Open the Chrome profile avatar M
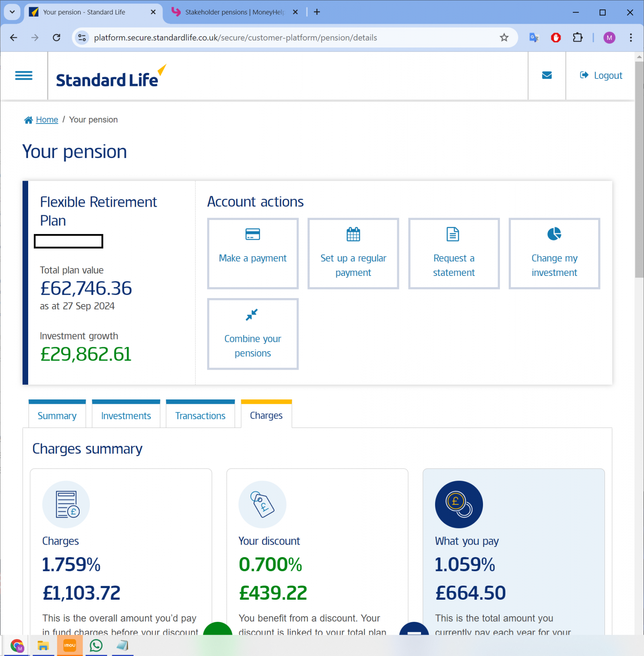This screenshot has width=644, height=656. click(x=609, y=37)
